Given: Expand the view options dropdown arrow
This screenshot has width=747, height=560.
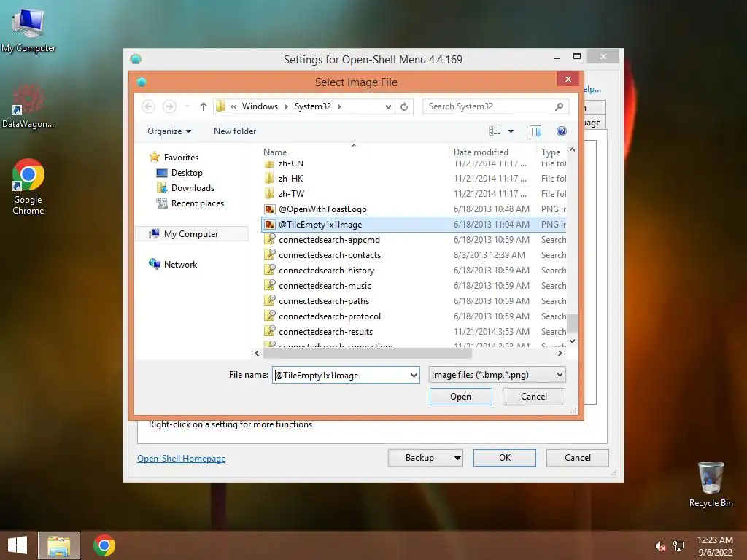Looking at the screenshot, I should click(511, 131).
